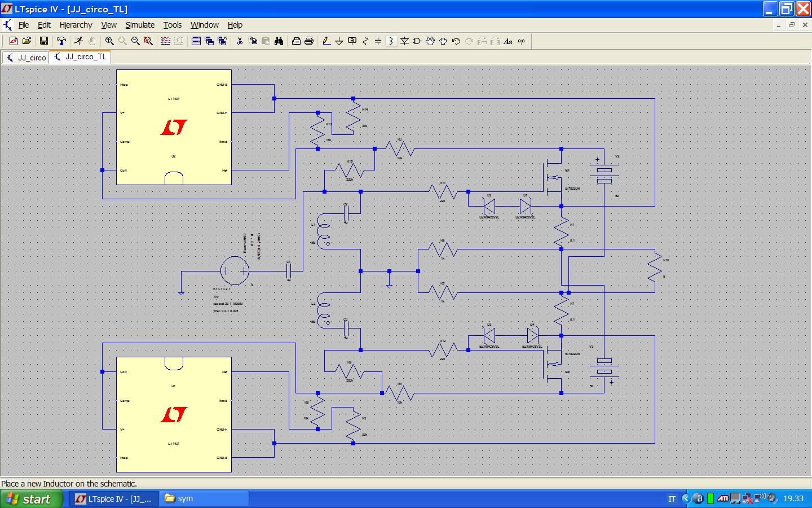Open the Hierarchy menu
Image resolution: width=812 pixels, height=508 pixels.
tap(76, 25)
